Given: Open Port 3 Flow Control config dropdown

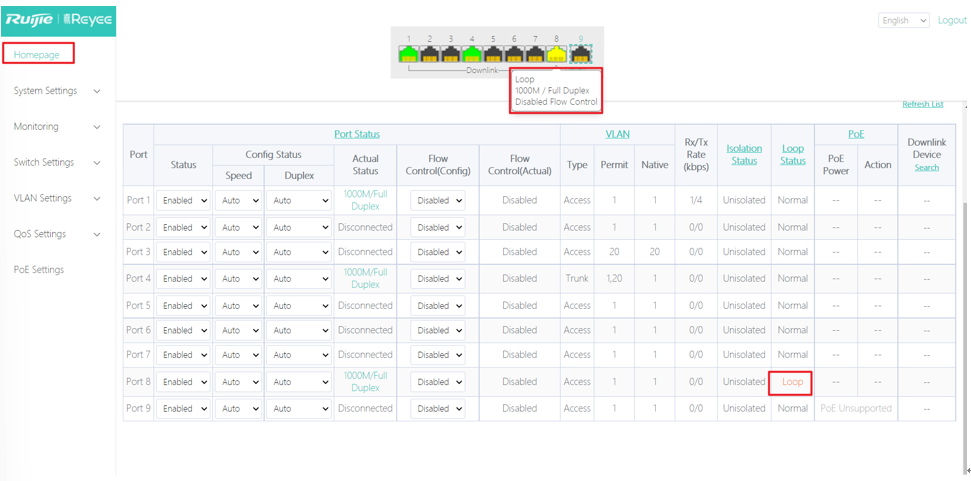Looking at the screenshot, I should 438,252.
